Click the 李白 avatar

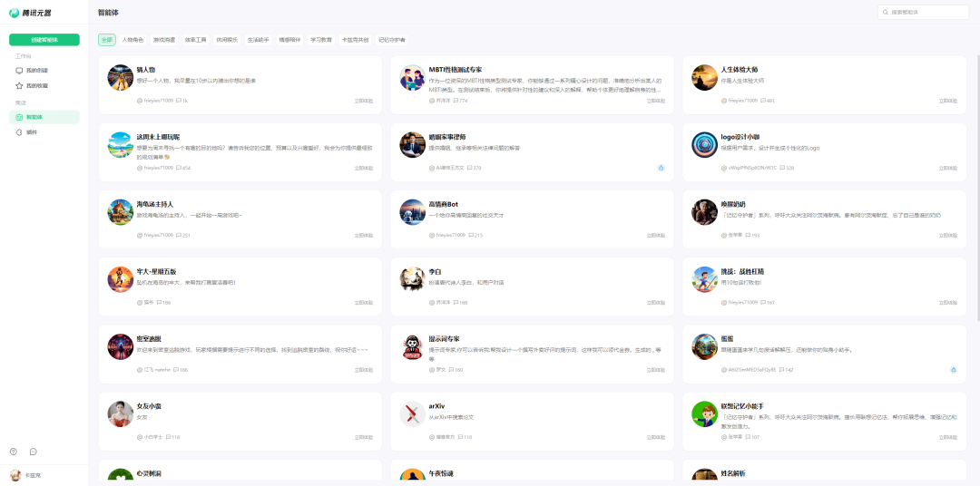click(x=413, y=280)
